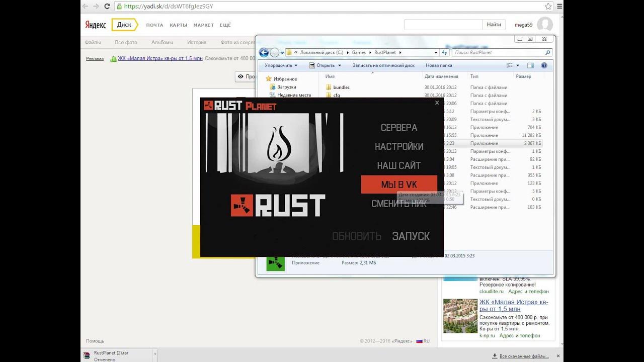Image resolution: width=644 pixels, height=362 pixels.
Task: Click the Недавние места icon
Action: point(272,95)
